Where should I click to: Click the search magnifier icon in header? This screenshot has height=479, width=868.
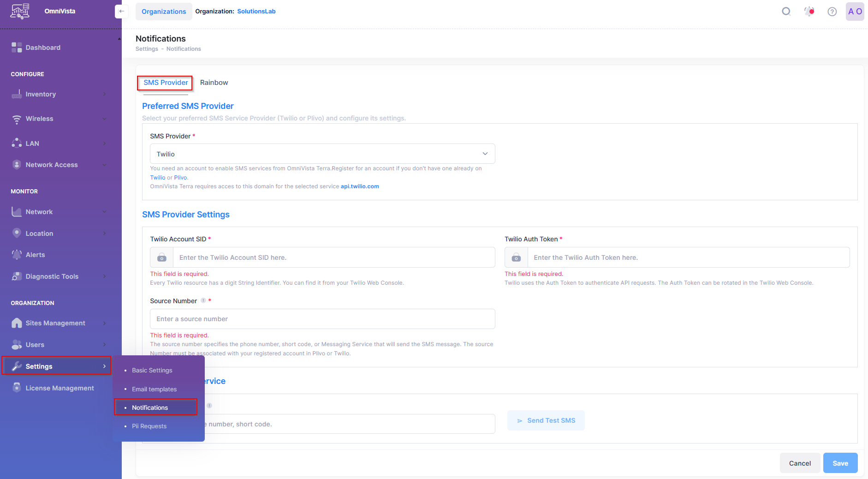(x=786, y=12)
